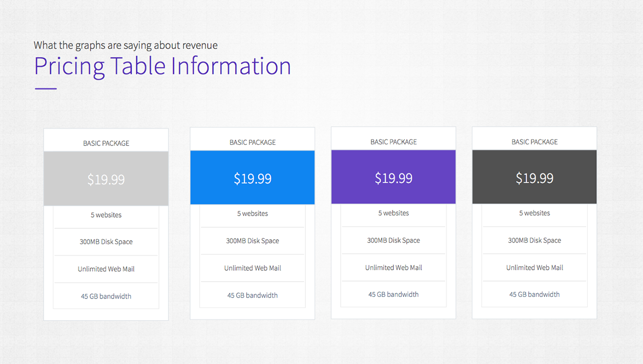Screen dimensions: 643x364
Task: Click the main title Pricing Table Information
Action: (x=162, y=66)
